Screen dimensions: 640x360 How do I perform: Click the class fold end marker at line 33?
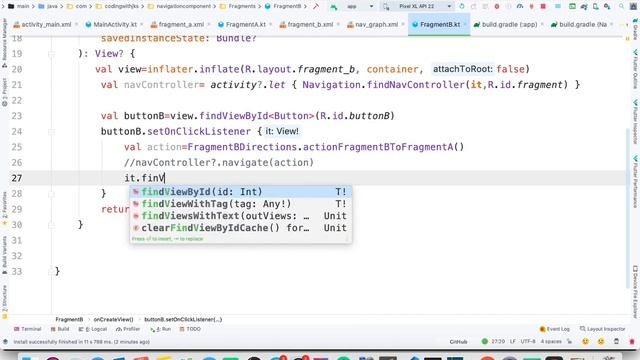pos(51,271)
